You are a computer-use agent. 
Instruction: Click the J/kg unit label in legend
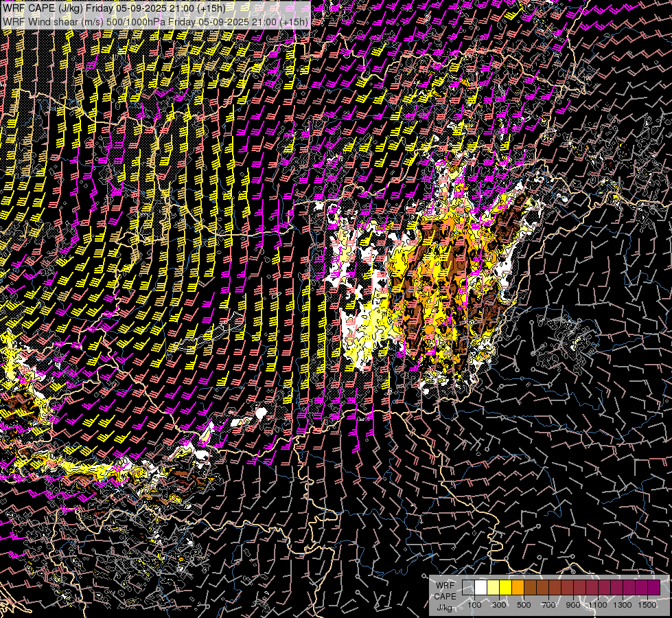tap(444, 608)
